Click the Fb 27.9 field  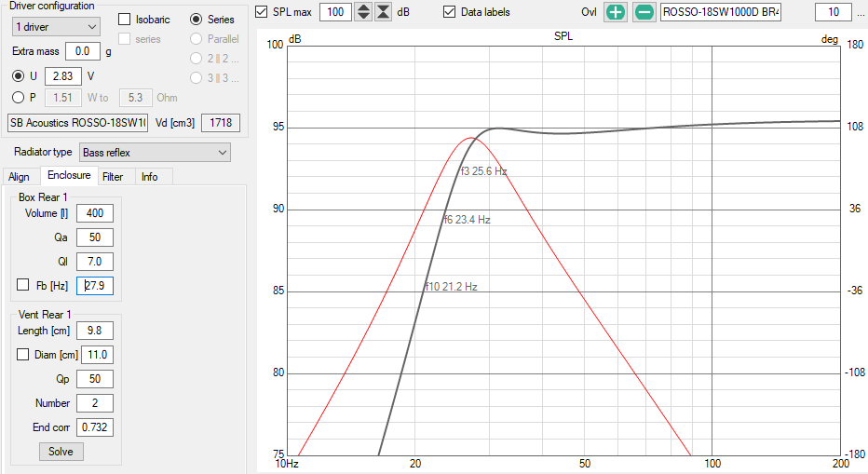coord(95,286)
